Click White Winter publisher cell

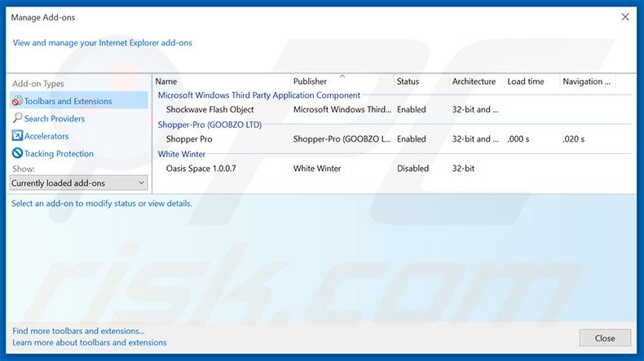click(317, 169)
